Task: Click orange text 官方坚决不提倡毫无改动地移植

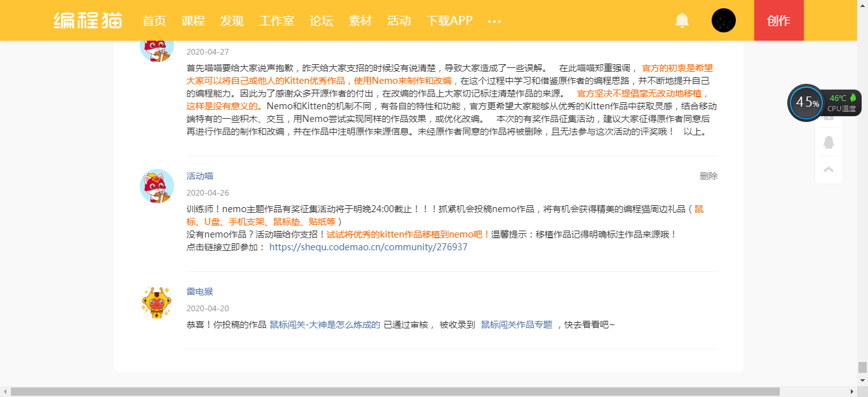Action: 642,93
